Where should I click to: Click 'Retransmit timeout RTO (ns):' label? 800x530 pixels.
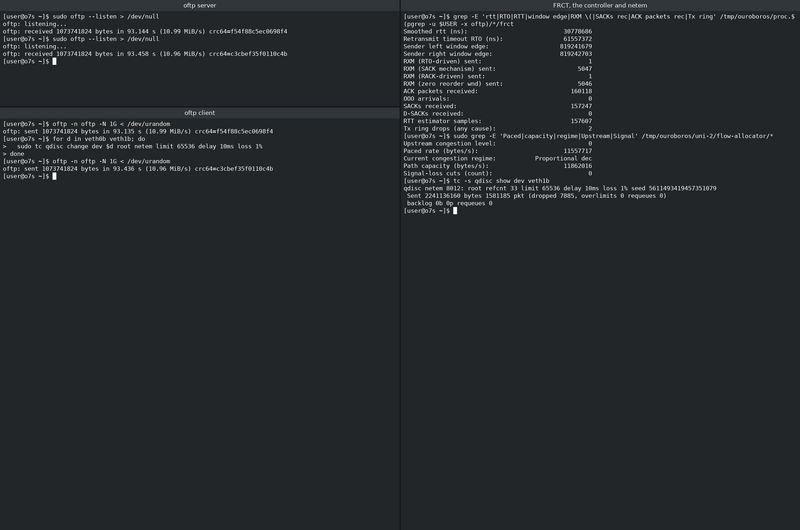pyautogui.click(x=453, y=39)
